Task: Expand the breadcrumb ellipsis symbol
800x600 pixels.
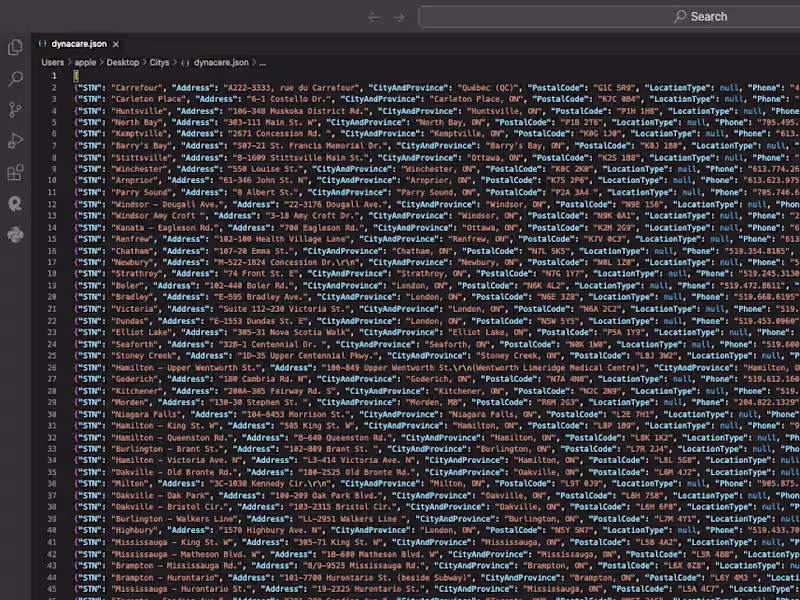Action: [261, 62]
